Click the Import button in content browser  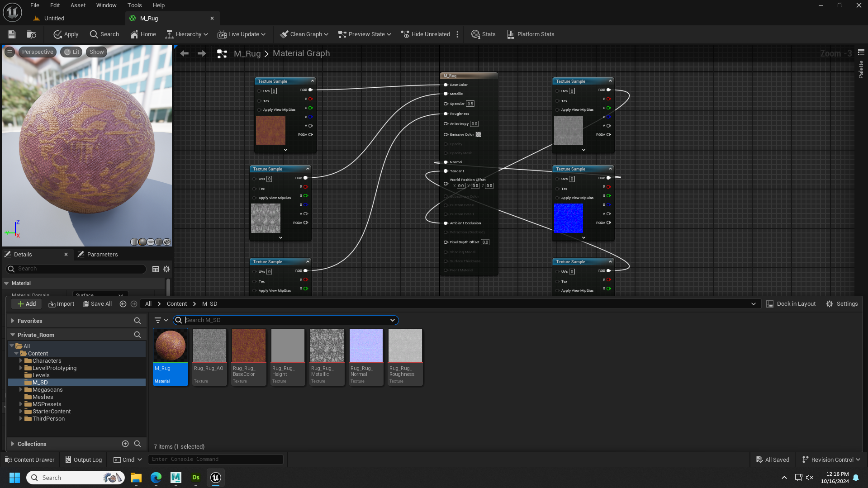[61, 304]
